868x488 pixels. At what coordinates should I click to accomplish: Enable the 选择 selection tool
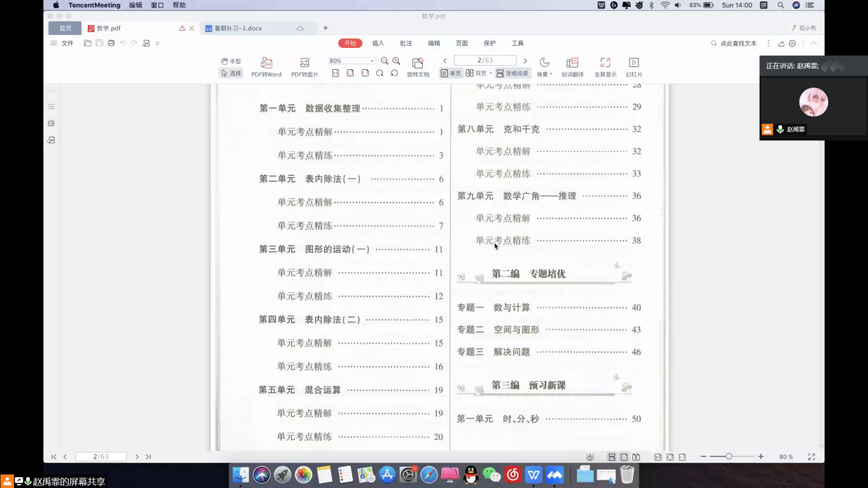(231, 73)
